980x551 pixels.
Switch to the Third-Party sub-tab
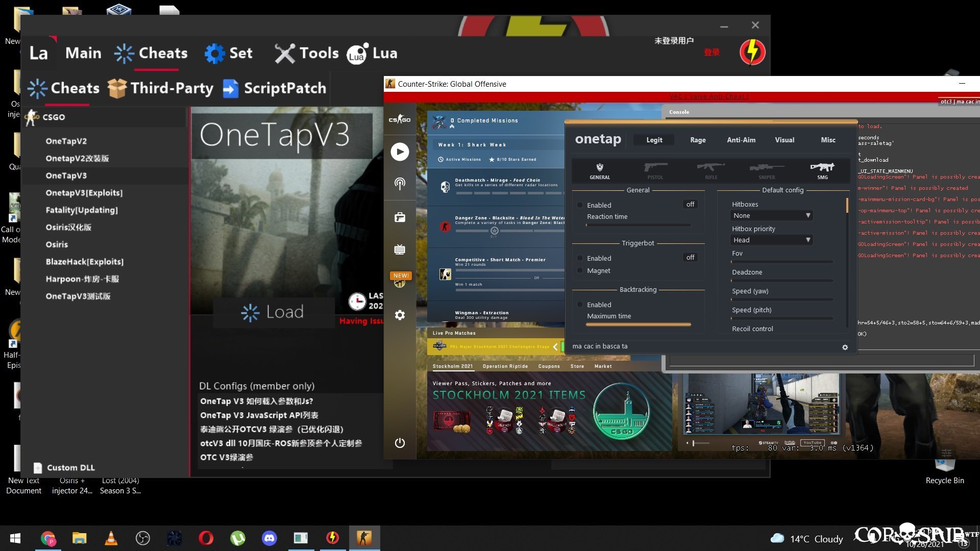tap(161, 88)
